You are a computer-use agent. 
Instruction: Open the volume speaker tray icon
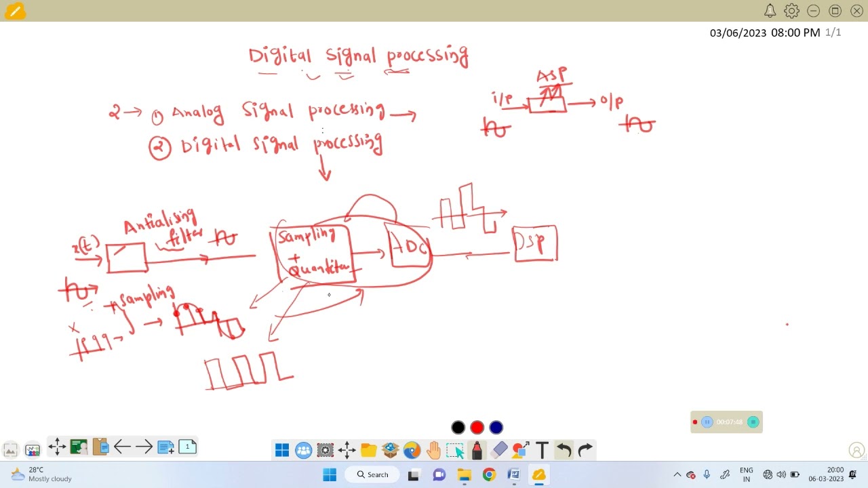781,474
